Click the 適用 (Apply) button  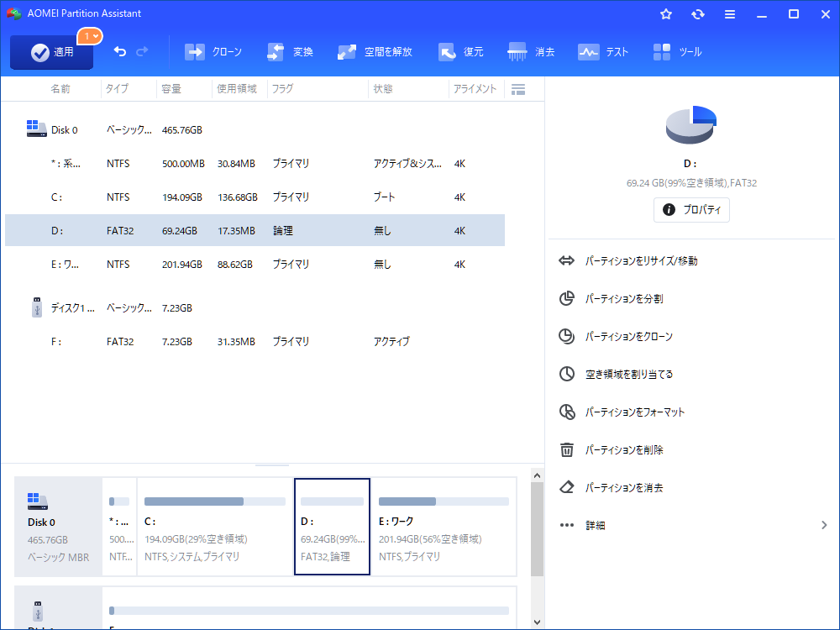pos(51,52)
